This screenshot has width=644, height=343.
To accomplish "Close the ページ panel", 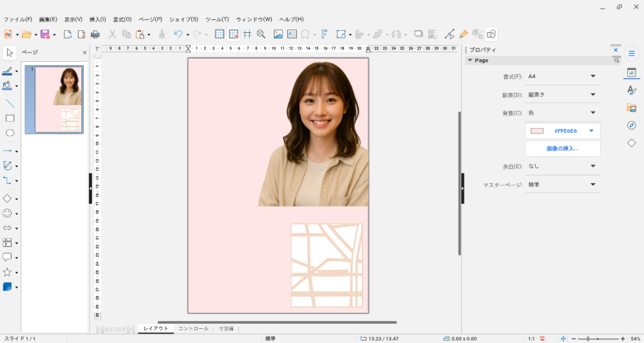I will pyautogui.click(x=84, y=53).
